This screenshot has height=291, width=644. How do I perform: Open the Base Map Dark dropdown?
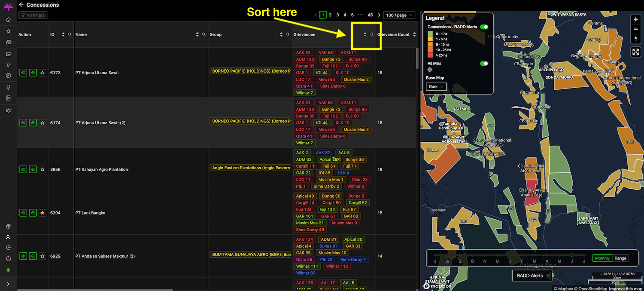tap(436, 86)
